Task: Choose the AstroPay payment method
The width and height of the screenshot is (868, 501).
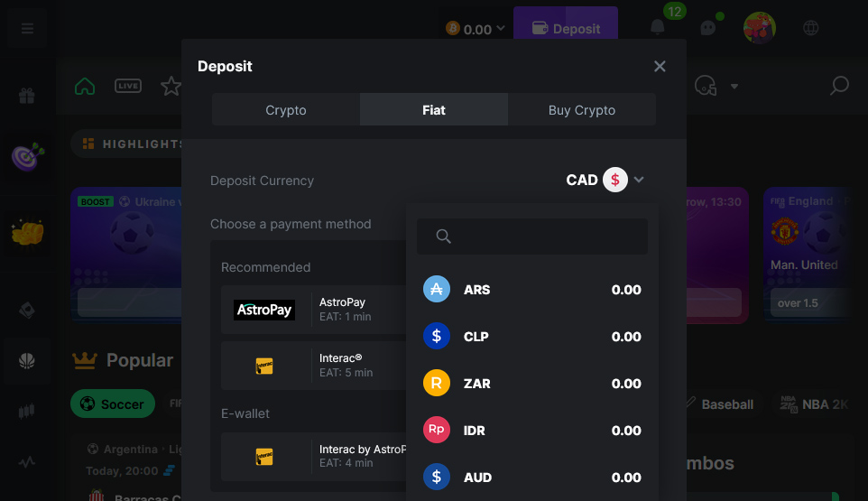Action: click(x=313, y=310)
